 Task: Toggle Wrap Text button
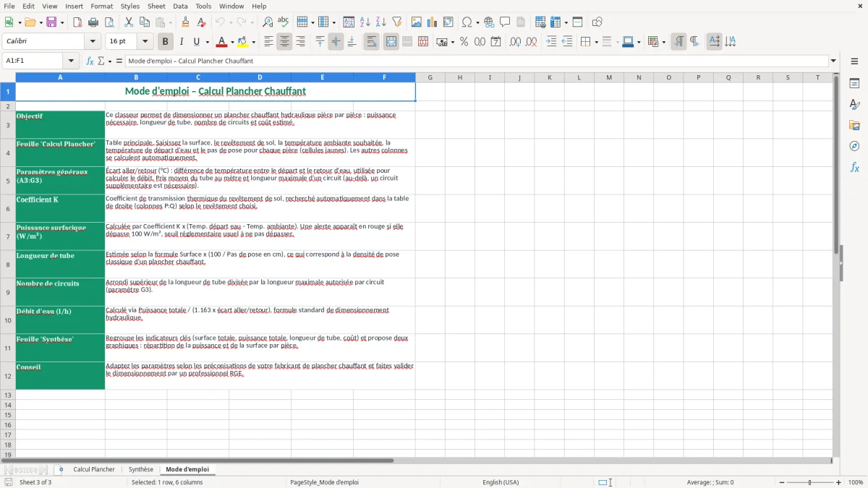371,42
